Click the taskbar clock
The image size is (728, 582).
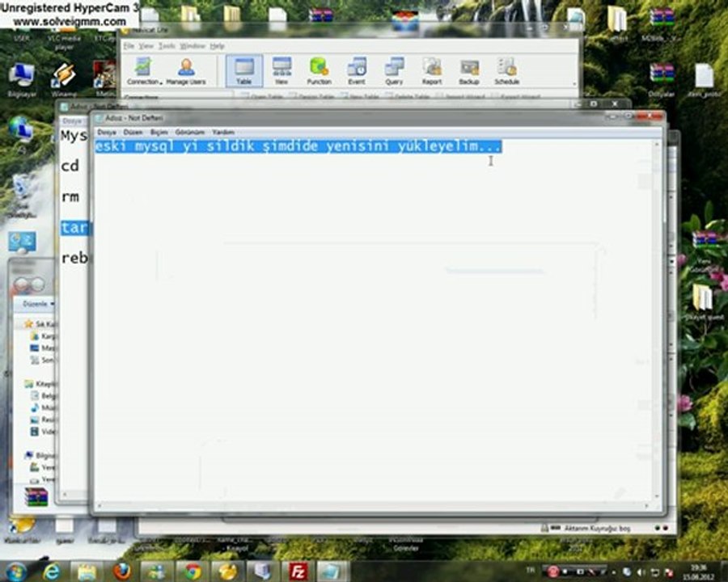698,572
